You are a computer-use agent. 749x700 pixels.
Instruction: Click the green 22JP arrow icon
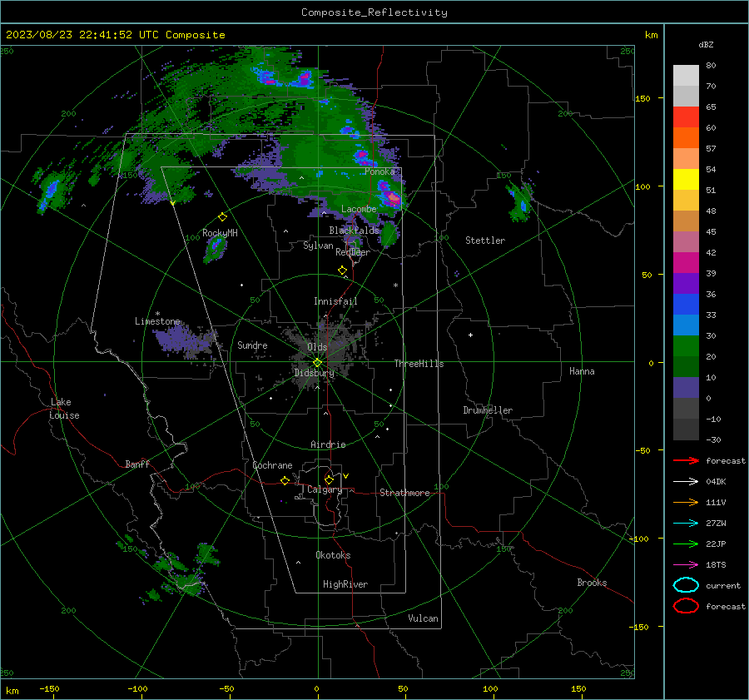686,544
